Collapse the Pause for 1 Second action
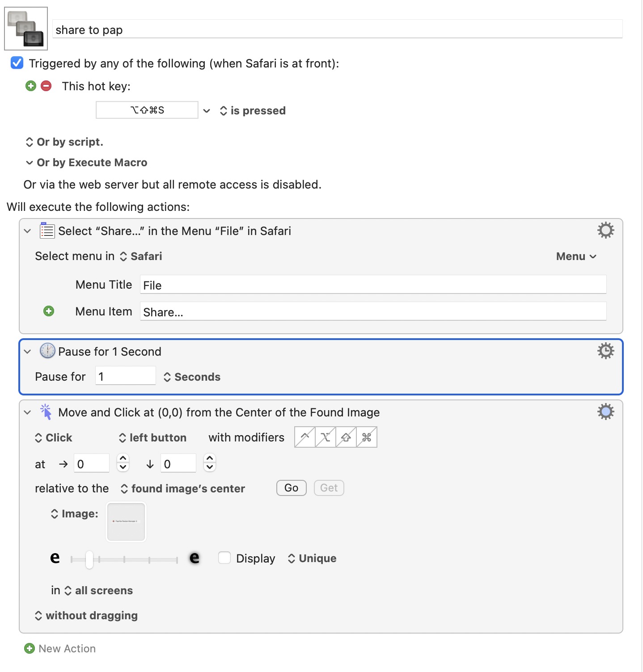This screenshot has height=672, width=643. (x=28, y=352)
